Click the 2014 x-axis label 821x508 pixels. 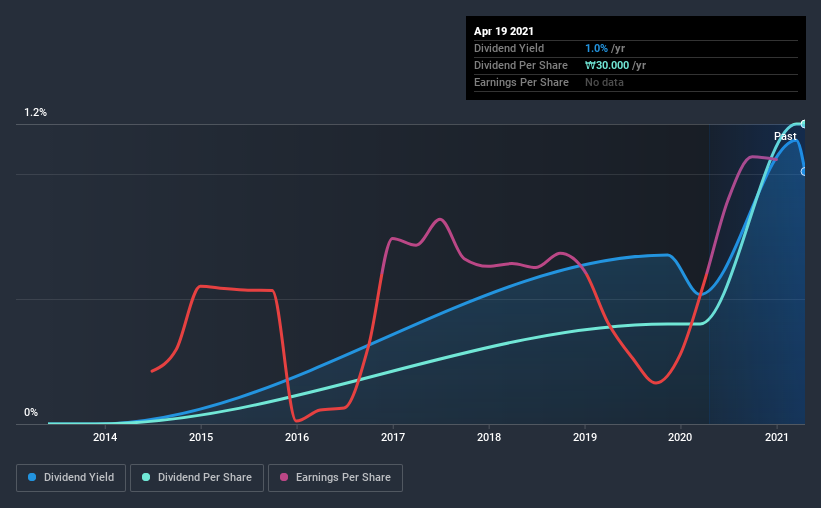coord(105,437)
